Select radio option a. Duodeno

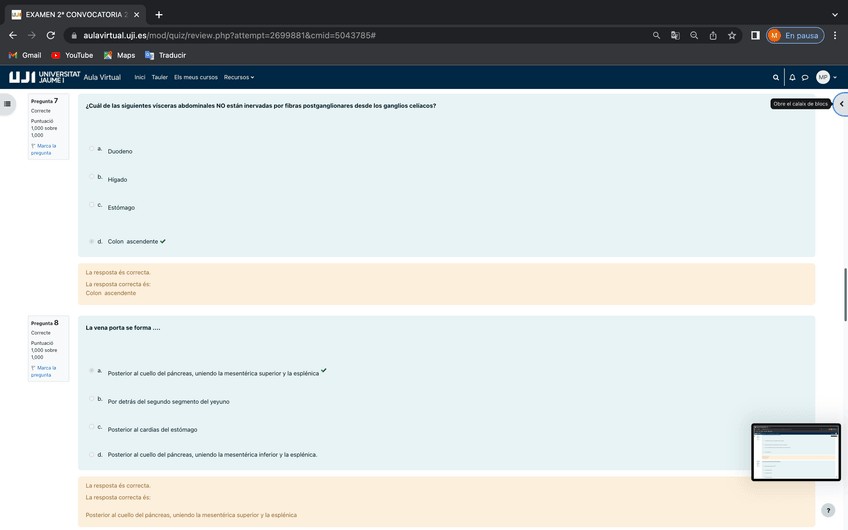tap(92, 149)
